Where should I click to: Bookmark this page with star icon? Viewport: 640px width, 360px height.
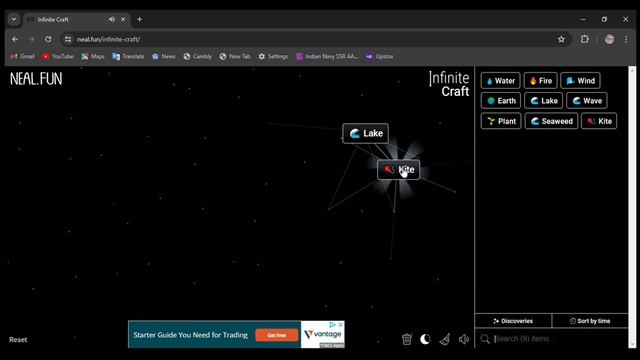pos(561,39)
